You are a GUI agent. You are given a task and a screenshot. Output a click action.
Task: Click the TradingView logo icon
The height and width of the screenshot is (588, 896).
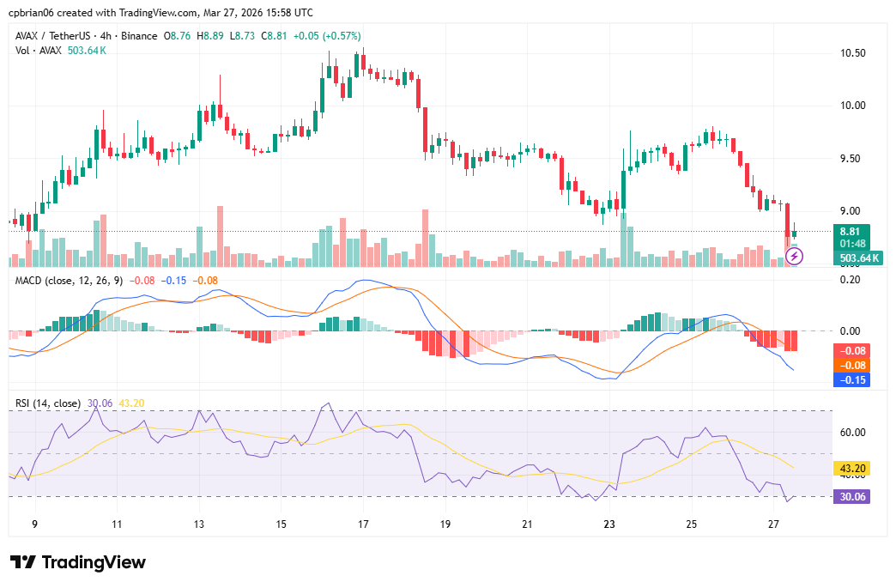[x=22, y=562]
